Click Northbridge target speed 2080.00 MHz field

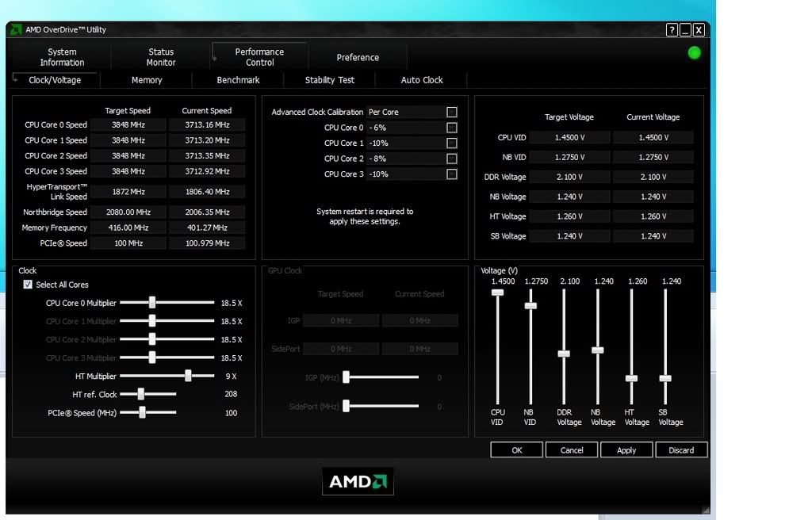(x=128, y=212)
